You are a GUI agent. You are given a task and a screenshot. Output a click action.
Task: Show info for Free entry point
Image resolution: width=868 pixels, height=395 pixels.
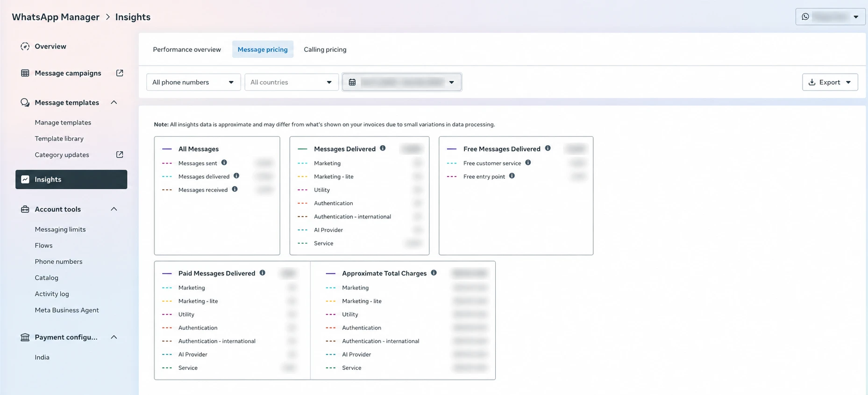pos(512,176)
